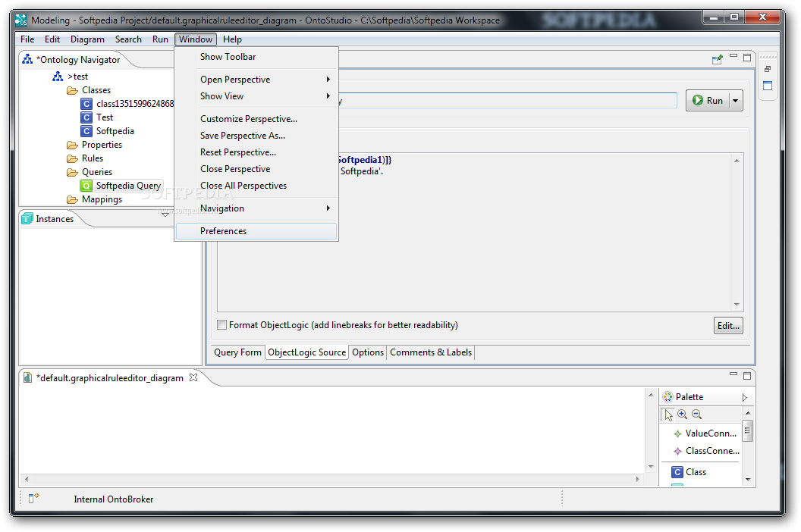This screenshot has width=801, height=532.
Task: Click the Run button
Action: click(708, 101)
